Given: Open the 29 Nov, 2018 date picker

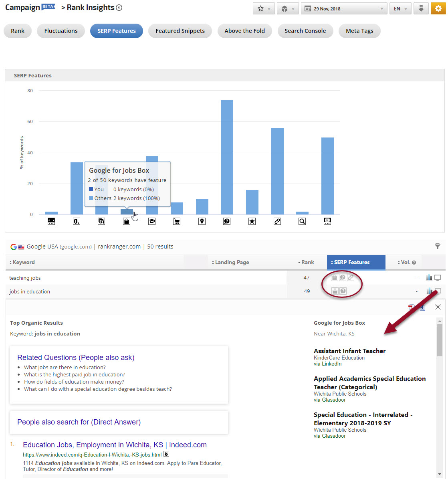Looking at the screenshot, I should pyautogui.click(x=344, y=8).
